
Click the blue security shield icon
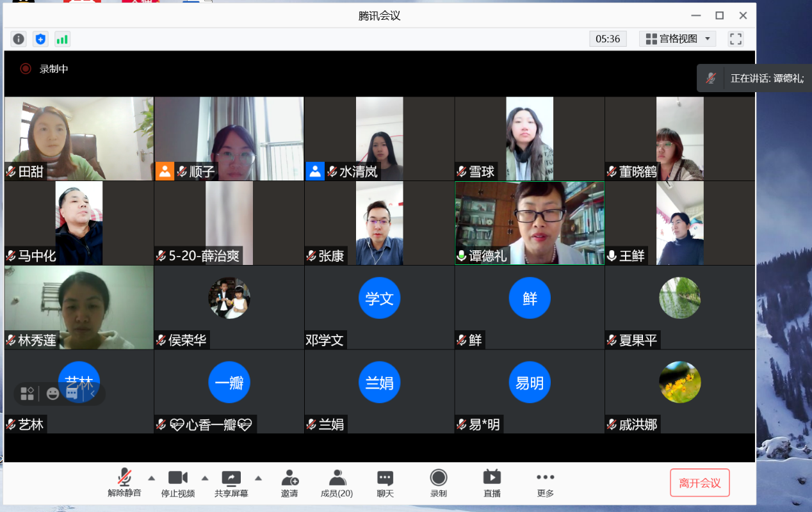[x=40, y=39]
